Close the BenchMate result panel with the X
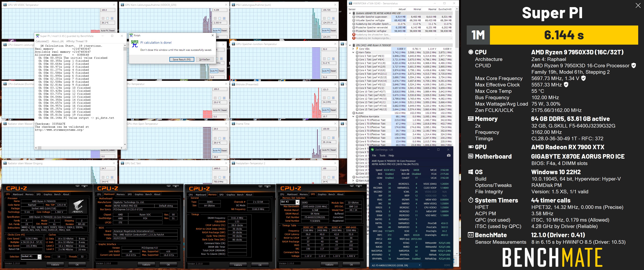This screenshot has height=270, width=644. tap(638, 5)
